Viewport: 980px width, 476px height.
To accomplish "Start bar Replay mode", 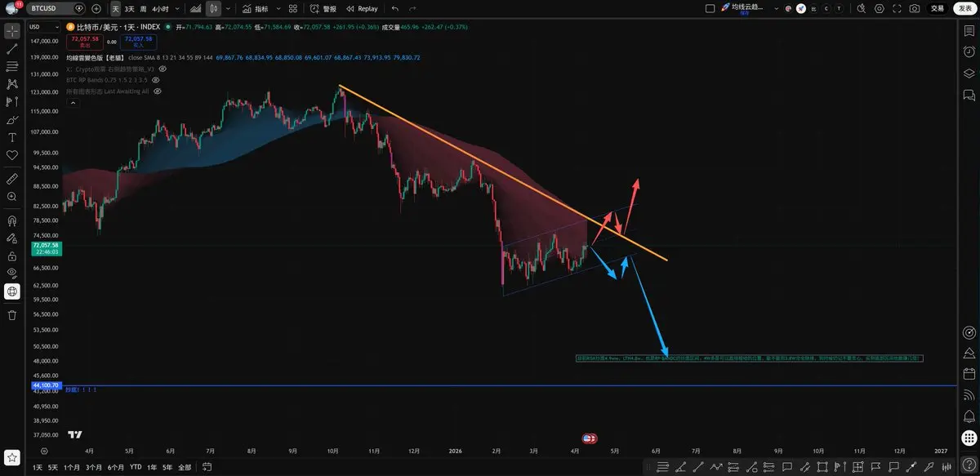I will (362, 8).
